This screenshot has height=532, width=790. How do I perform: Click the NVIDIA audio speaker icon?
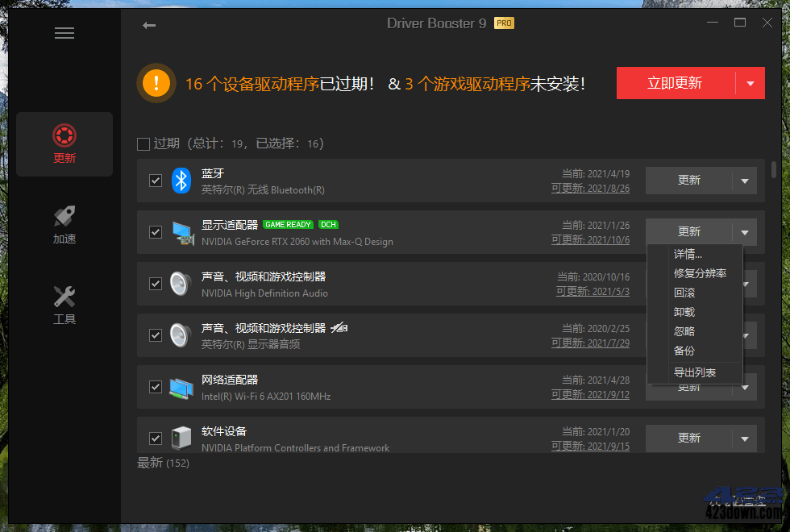(181, 284)
